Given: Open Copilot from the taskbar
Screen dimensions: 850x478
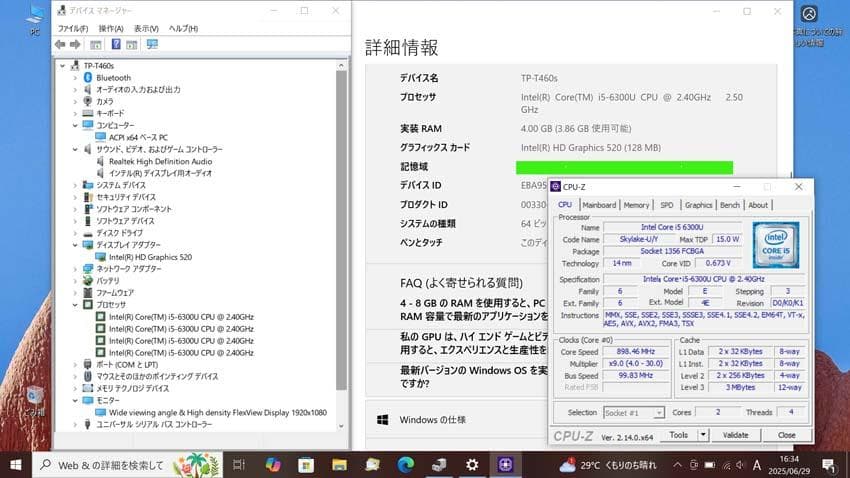Looking at the screenshot, I should (x=273, y=464).
